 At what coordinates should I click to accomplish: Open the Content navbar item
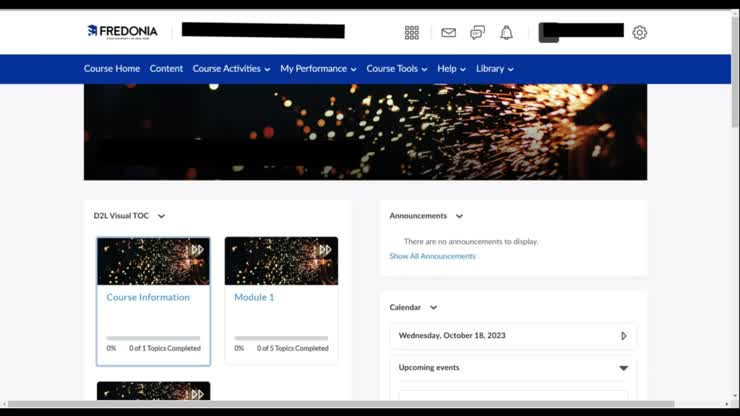click(x=166, y=69)
